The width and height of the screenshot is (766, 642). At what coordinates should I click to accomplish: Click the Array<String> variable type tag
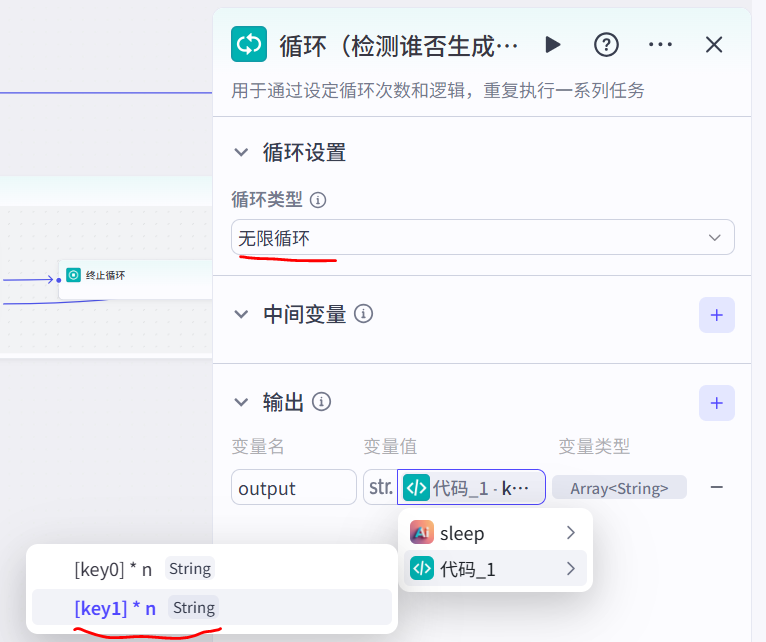point(619,488)
